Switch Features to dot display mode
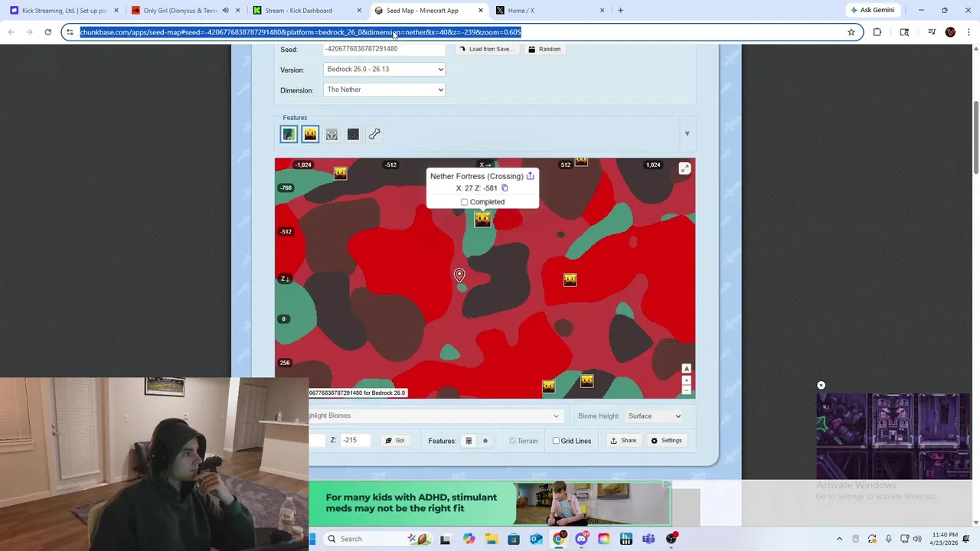This screenshot has width=980, height=551. point(485,441)
